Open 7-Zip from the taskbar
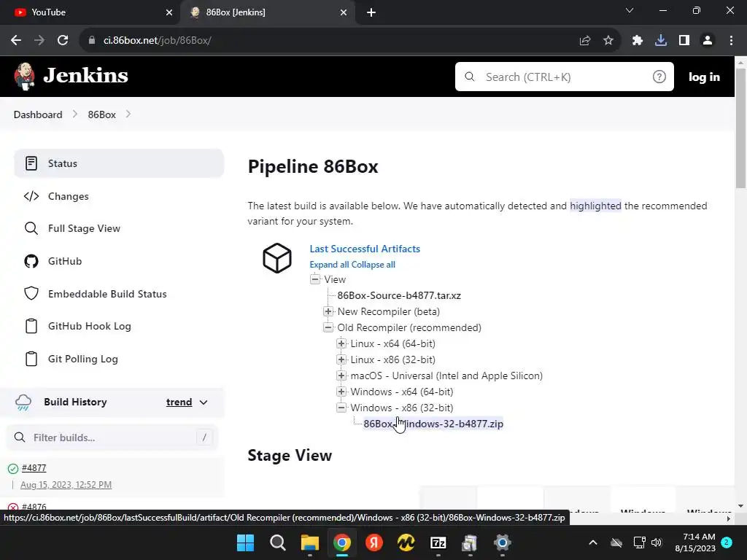Image resolution: width=747 pixels, height=560 pixels. click(438, 542)
